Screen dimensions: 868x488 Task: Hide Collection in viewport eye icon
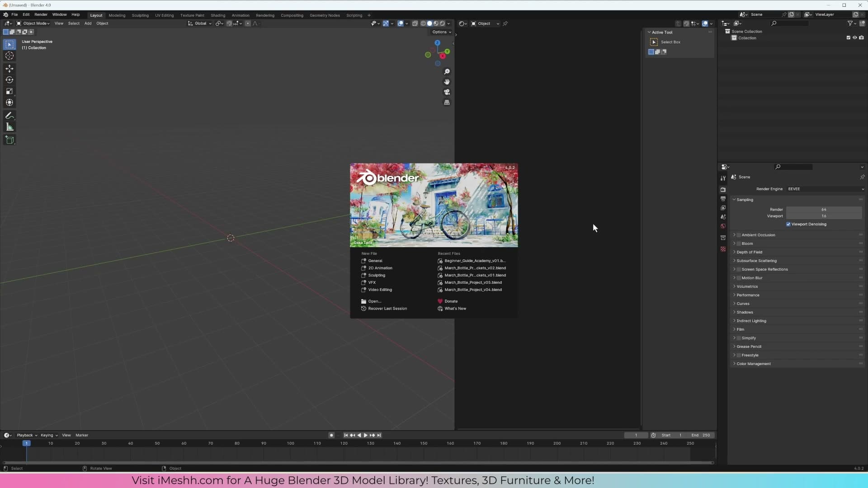click(x=854, y=38)
